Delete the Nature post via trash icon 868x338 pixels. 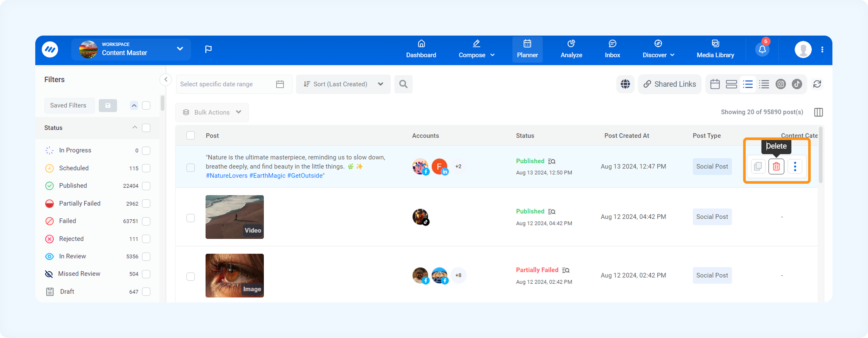(776, 167)
